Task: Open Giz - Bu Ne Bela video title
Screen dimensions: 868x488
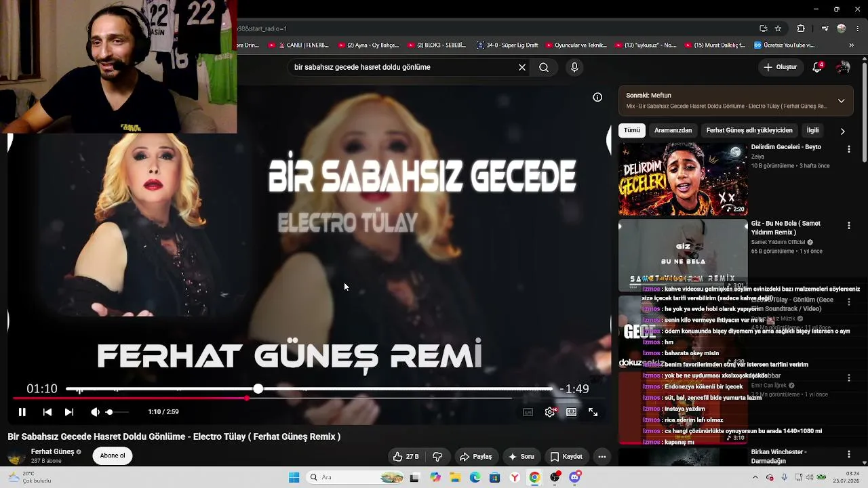Action: tap(785, 228)
